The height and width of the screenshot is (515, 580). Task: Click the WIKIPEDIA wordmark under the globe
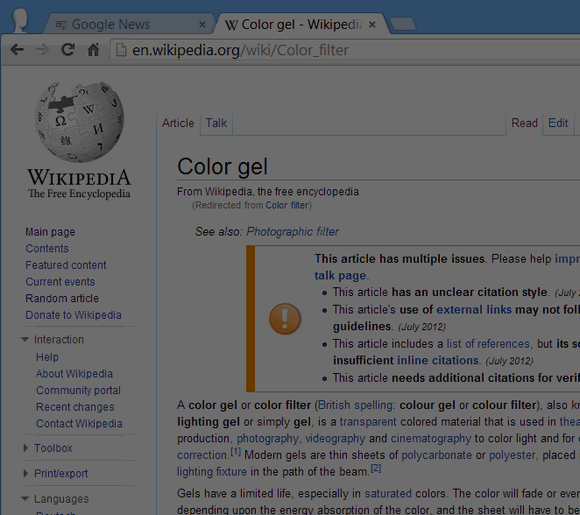pos(79,178)
